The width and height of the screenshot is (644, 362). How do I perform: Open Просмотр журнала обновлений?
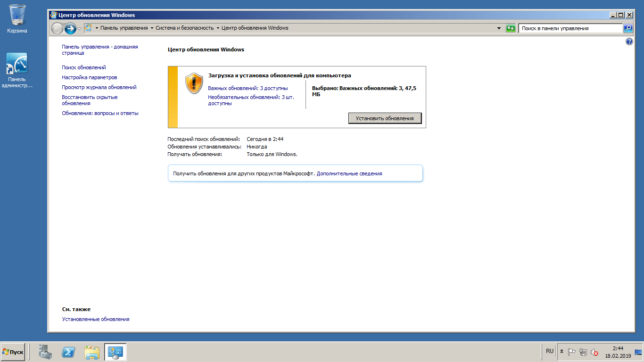point(99,87)
